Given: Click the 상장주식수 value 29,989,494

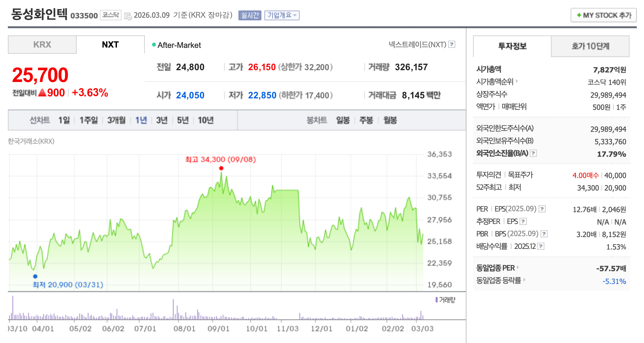Looking at the screenshot, I should [x=608, y=95].
